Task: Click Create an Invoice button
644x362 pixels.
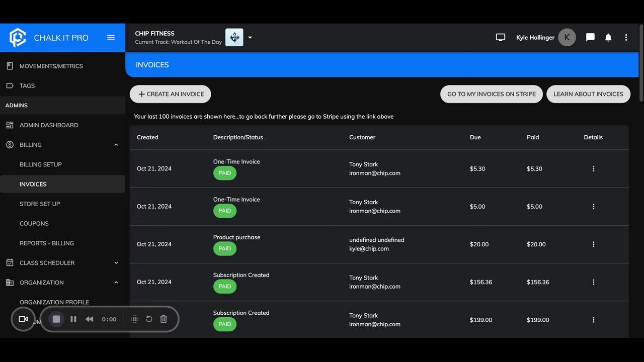Action: pos(171,94)
